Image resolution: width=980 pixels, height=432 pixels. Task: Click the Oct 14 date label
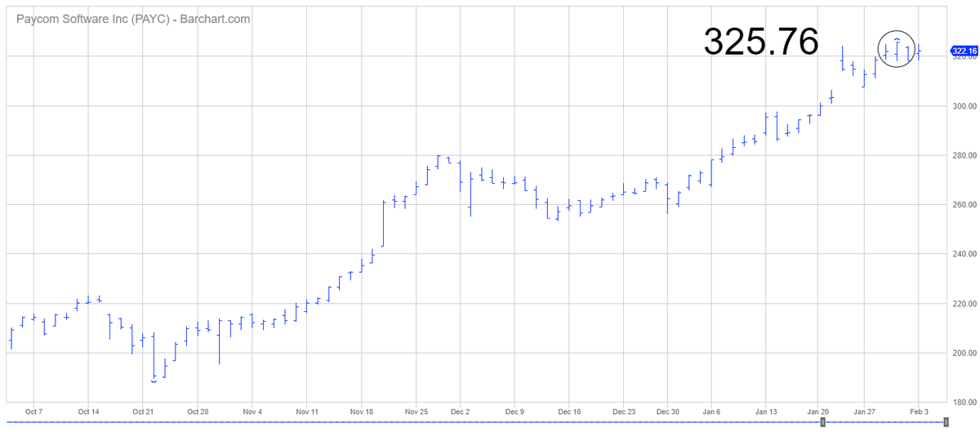click(x=88, y=412)
